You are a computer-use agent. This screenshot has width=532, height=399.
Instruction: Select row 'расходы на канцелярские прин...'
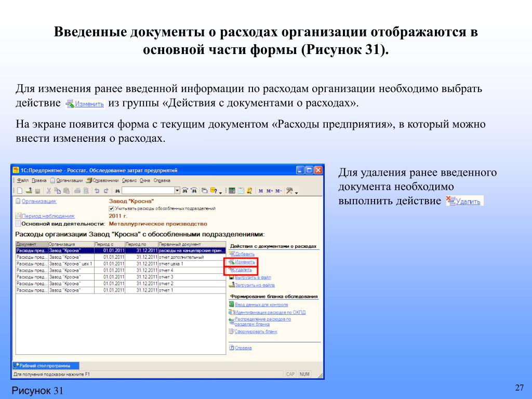pos(121,250)
